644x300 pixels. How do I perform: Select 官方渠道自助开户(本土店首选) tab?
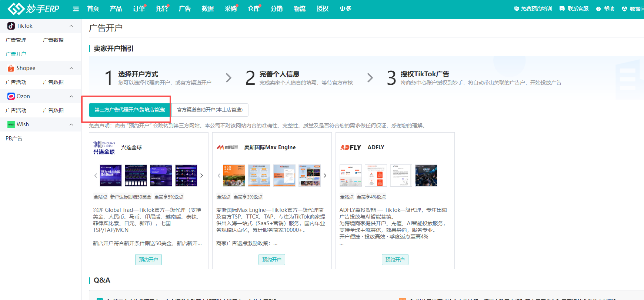click(x=210, y=110)
